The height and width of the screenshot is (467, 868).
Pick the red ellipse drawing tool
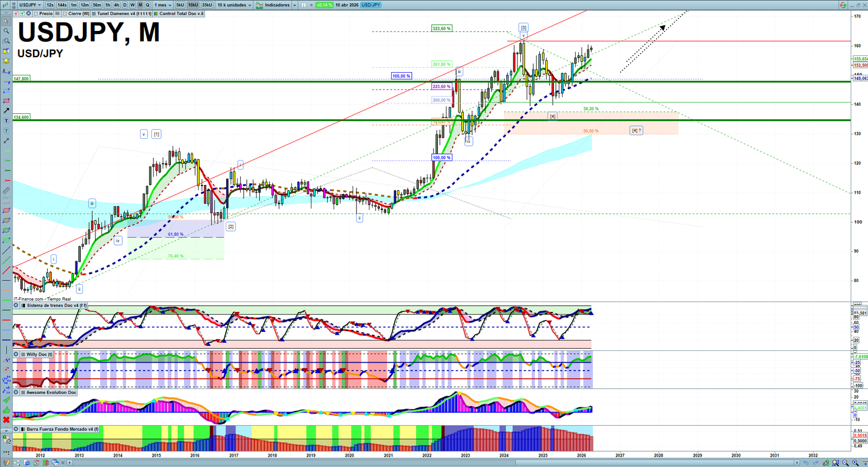coord(7,210)
